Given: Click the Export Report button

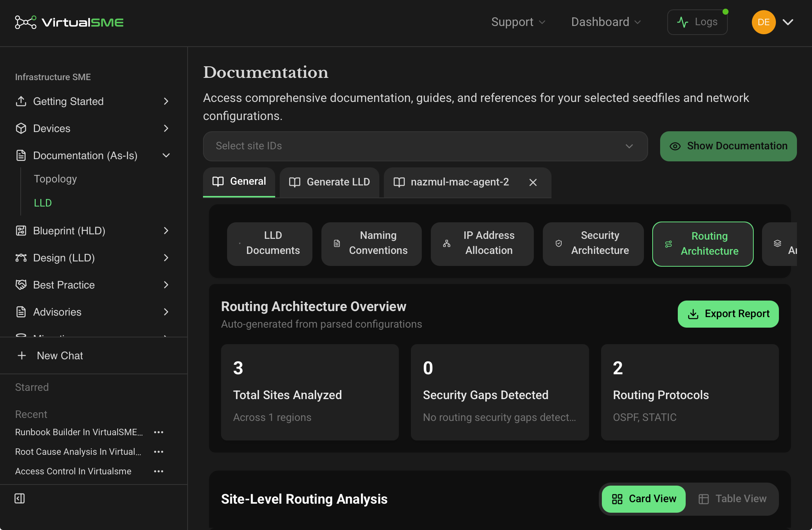Looking at the screenshot, I should coord(728,314).
